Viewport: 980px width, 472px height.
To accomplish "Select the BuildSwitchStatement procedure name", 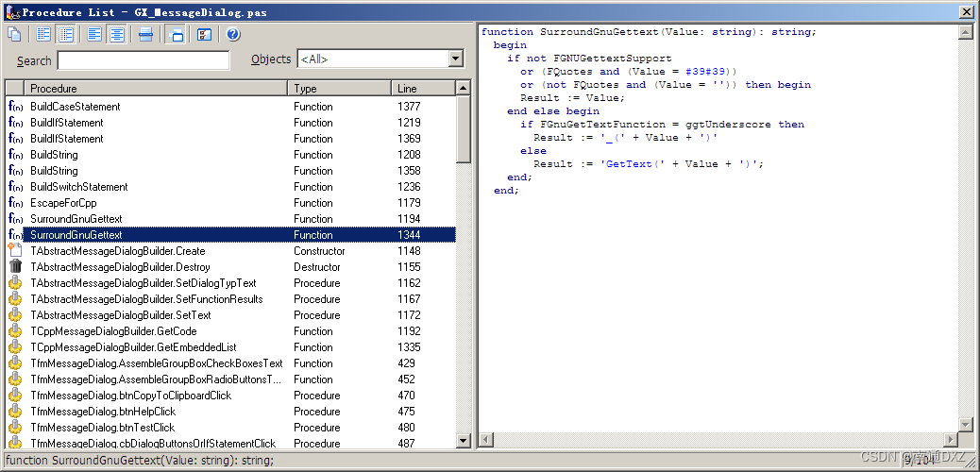I will 78,187.
